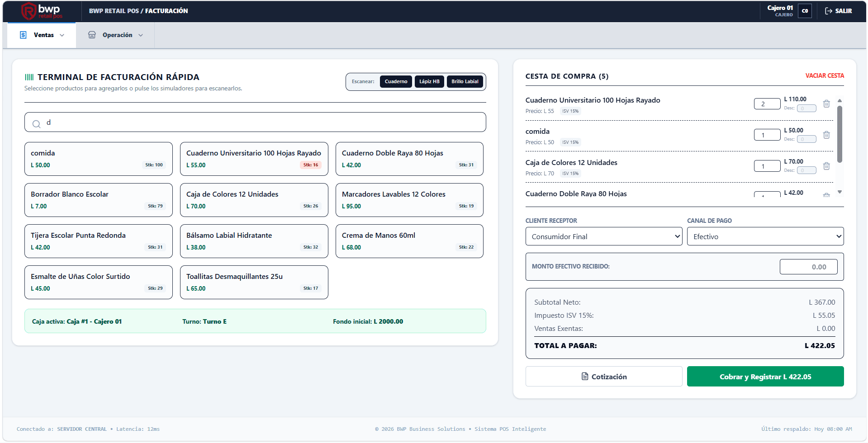This screenshot has height=443, width=868.
Task: Click the product search field
Action: coord(255,122)
